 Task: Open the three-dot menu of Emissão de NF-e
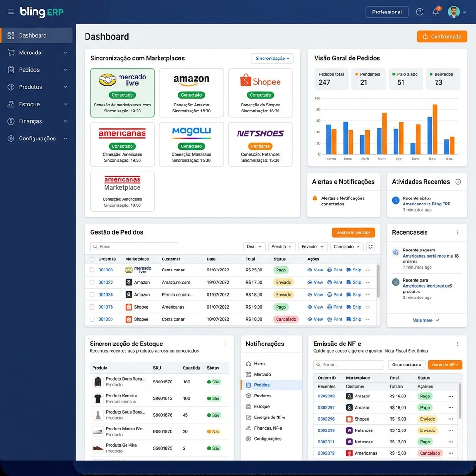click(458, 344)
